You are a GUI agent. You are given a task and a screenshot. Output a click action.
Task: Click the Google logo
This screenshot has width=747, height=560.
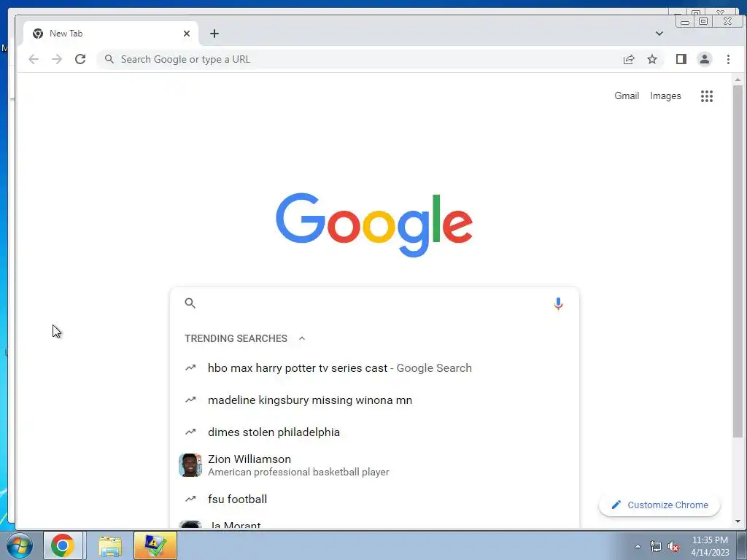374,225
